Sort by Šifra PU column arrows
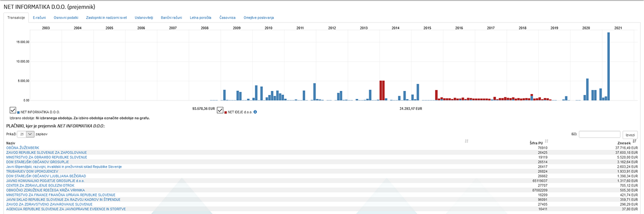 click(x=546, y=141)
